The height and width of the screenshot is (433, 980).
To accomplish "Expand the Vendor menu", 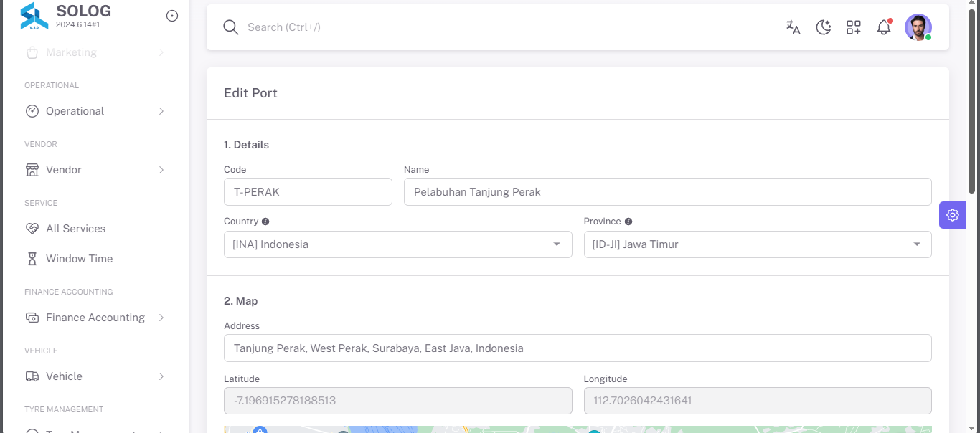I will (95, 170).
